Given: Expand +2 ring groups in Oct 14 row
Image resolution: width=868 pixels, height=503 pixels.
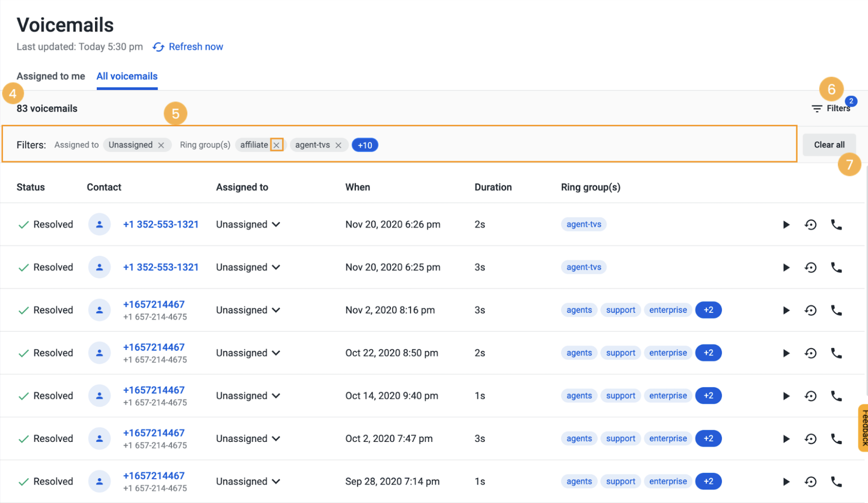Looking at the screenshot, I should [x=708, y=395].
